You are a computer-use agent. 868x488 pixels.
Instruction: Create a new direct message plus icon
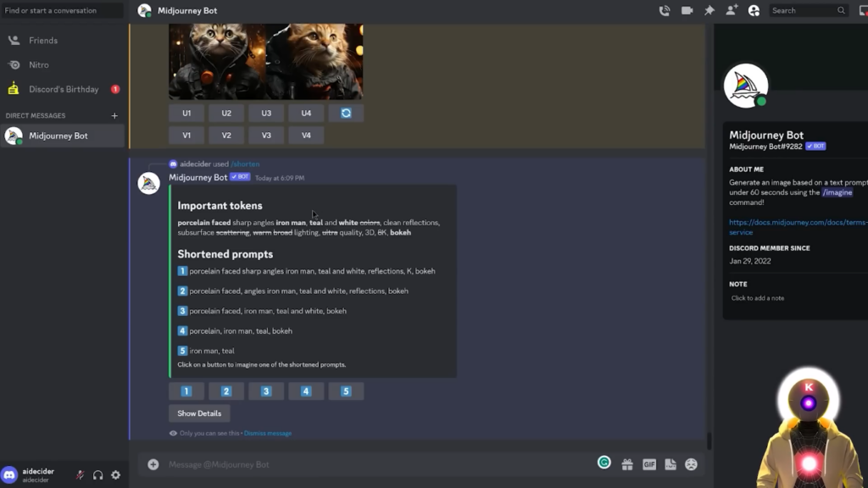click(114, 115)
